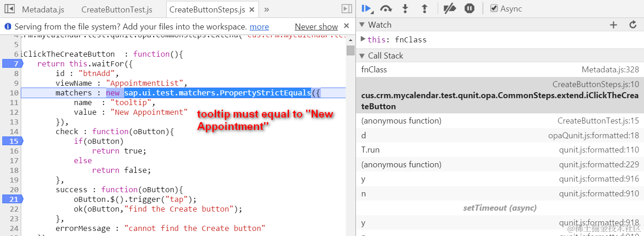Click the highlighted PropertyStrictEquals code on line 10

(217, 93)
